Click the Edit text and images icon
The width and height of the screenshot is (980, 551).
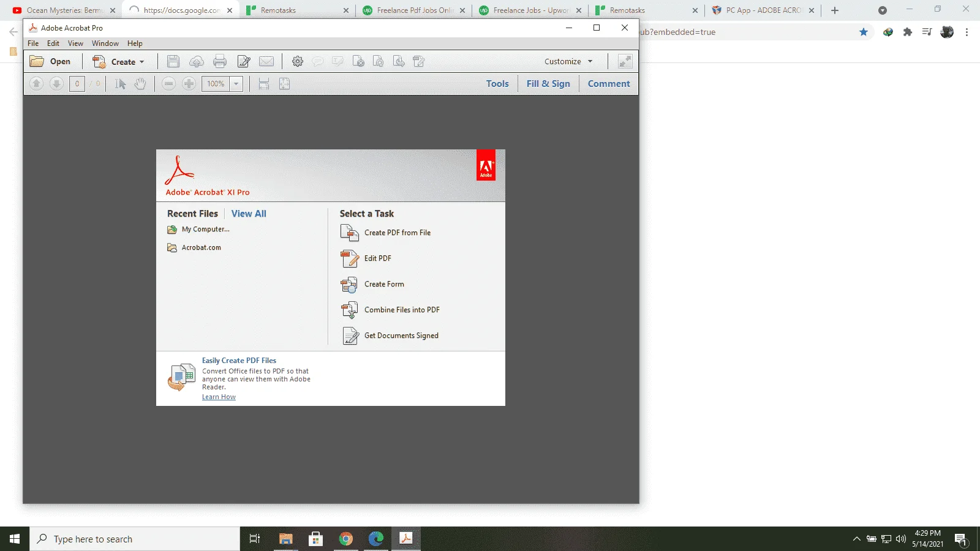coord(244,61)
